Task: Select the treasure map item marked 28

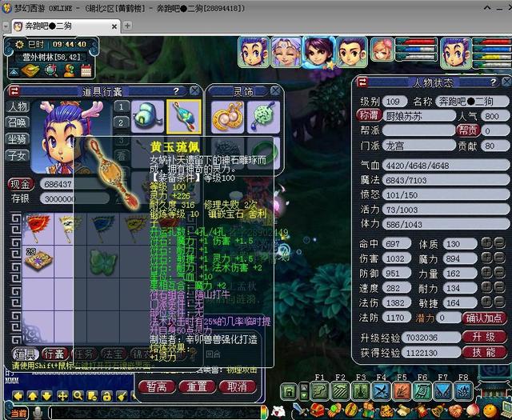Action: click(x=38, y=260)
